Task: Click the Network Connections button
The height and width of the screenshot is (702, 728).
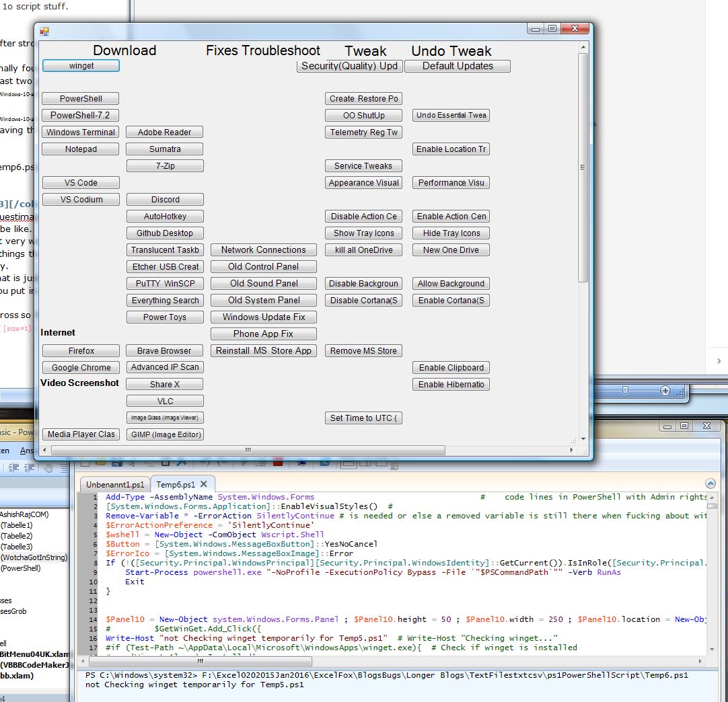Action: [263, 249]
